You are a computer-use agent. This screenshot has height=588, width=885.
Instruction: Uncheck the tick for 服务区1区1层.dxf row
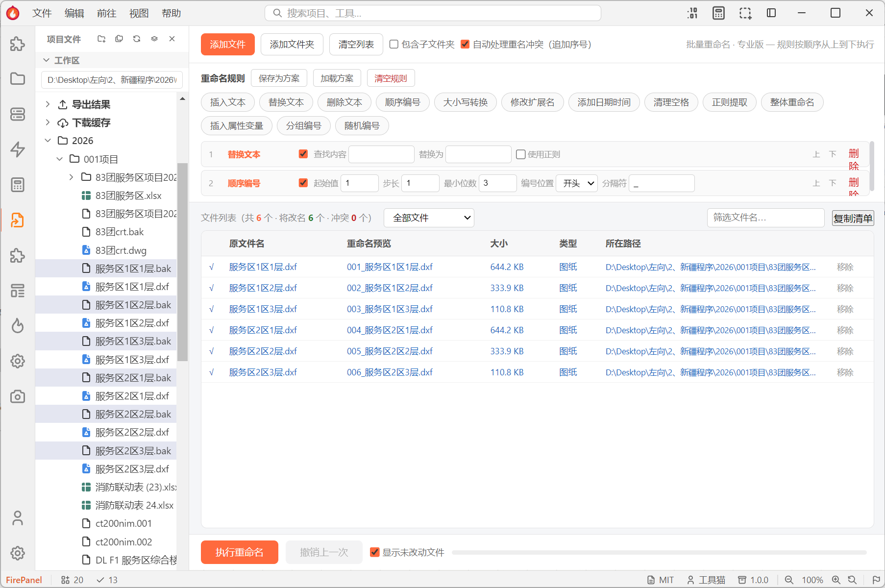(212, 267)
